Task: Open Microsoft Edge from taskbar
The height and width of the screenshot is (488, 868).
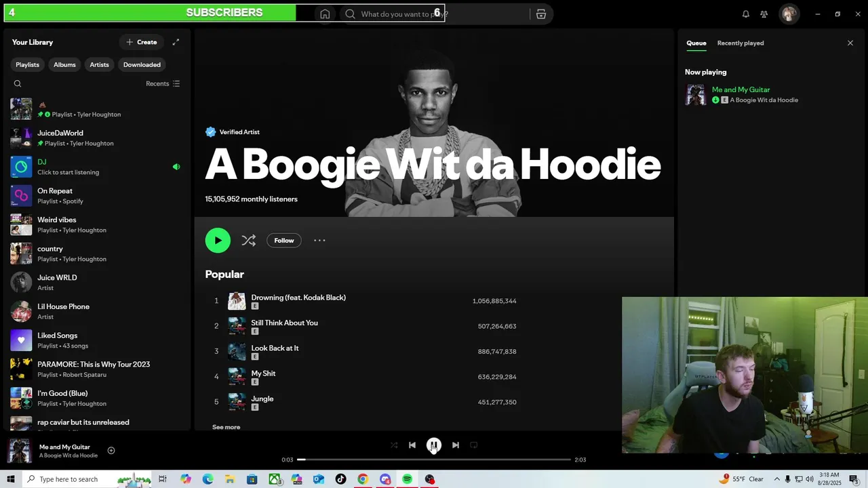Action: coord(208,479)
